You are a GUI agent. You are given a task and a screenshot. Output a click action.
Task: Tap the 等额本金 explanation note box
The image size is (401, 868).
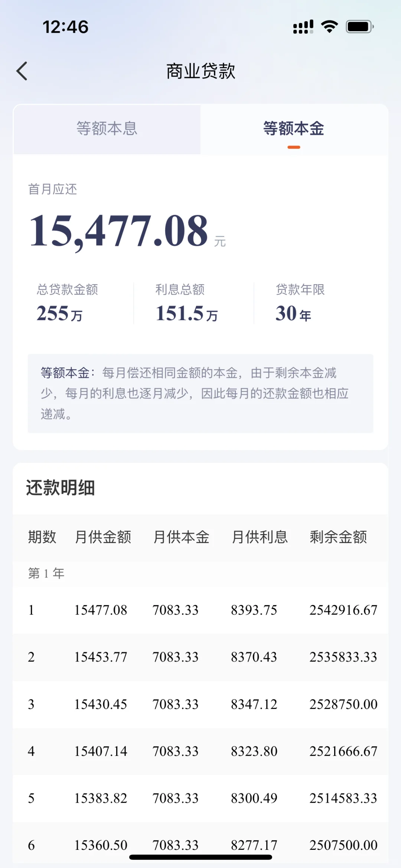point(200,393)
